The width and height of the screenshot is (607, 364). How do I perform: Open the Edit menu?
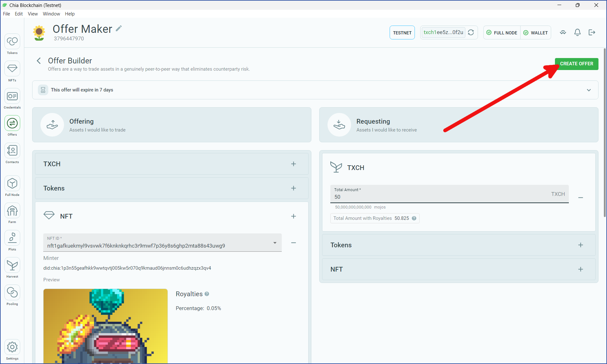coord(19,14)
